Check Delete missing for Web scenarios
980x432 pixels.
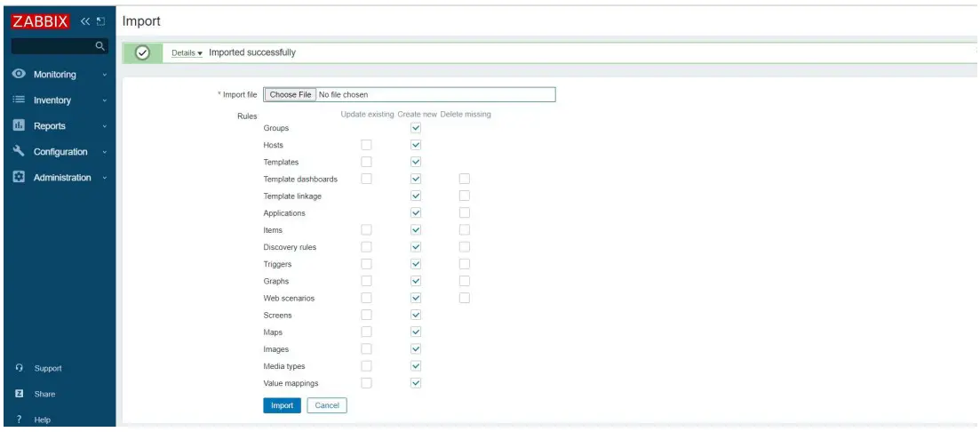465,298
